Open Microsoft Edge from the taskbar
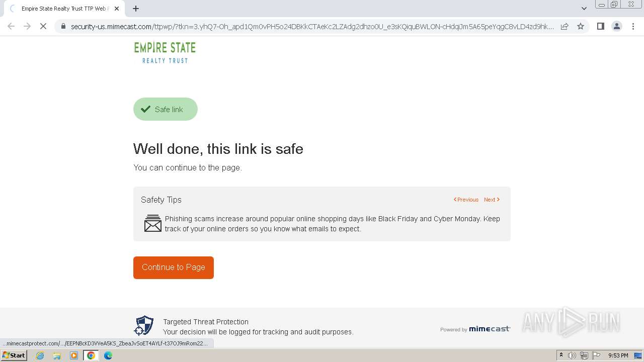This screenshot has height=362, width=644. coord(108,355)
